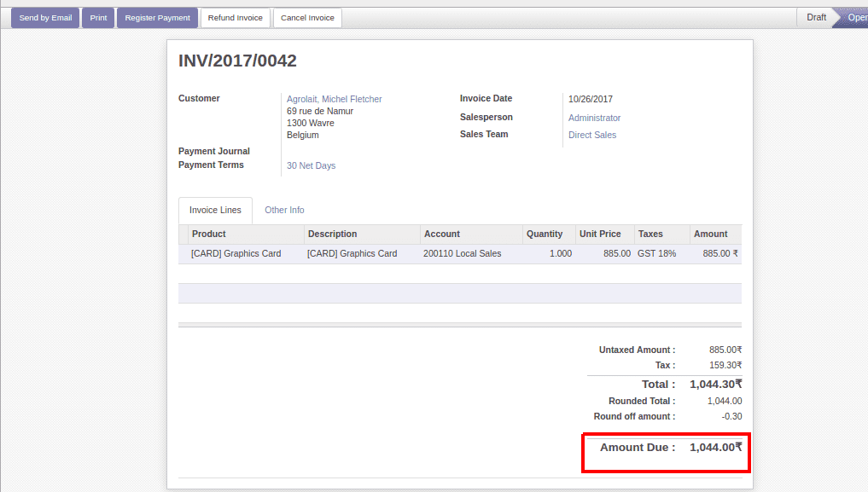Select the Invoice Lines tab
Image resolution: width=868 pixels, height=492 pixels.
tap(215, 210)
